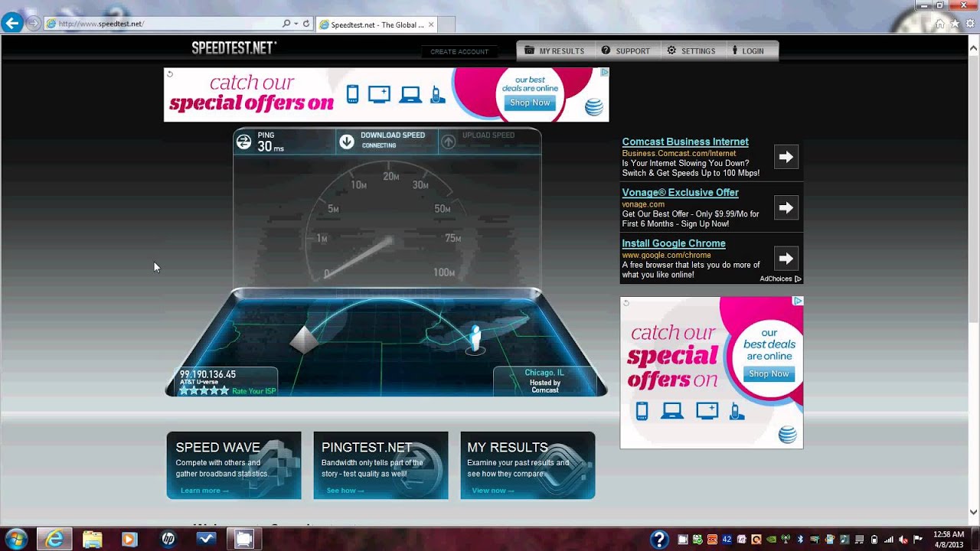This screenshot has height=551, width=980.
Task: Click the browser Forward arrow button
Action: 33,23
